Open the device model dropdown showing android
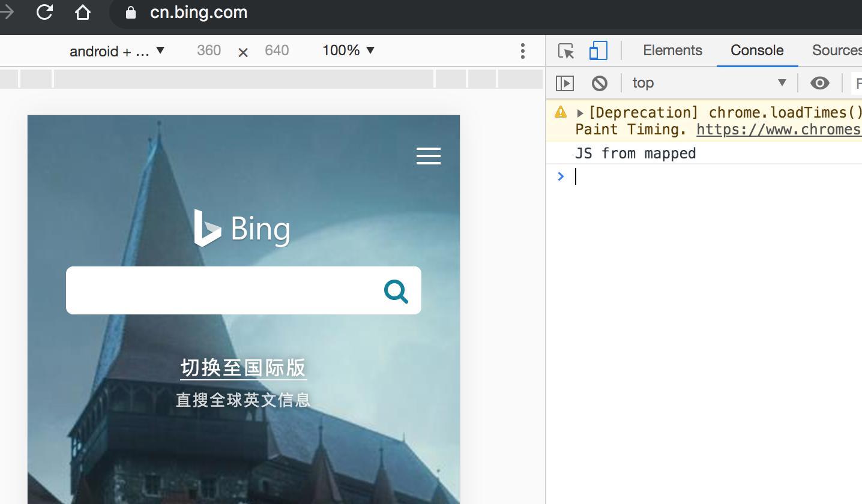This screenshot has width=862, height=504. point(115,51)
